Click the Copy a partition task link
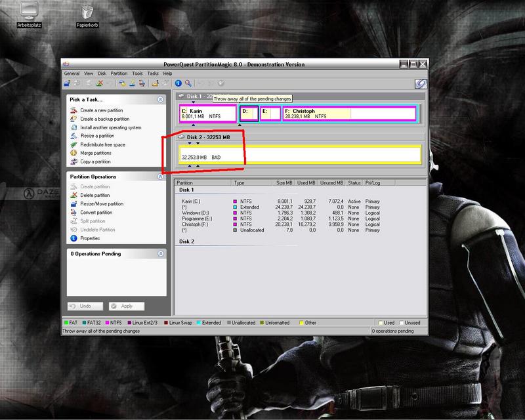The height and width of the screenshot is (420, 525). 95,161
